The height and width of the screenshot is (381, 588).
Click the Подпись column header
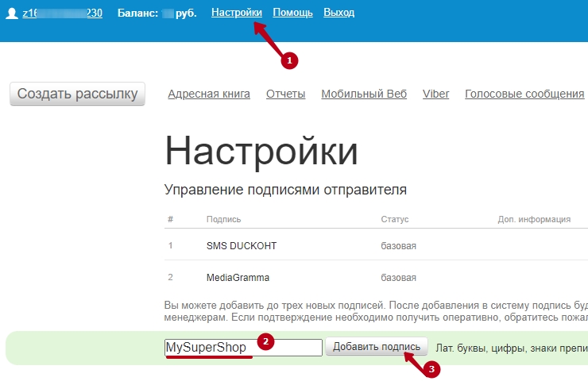(223, 219)
